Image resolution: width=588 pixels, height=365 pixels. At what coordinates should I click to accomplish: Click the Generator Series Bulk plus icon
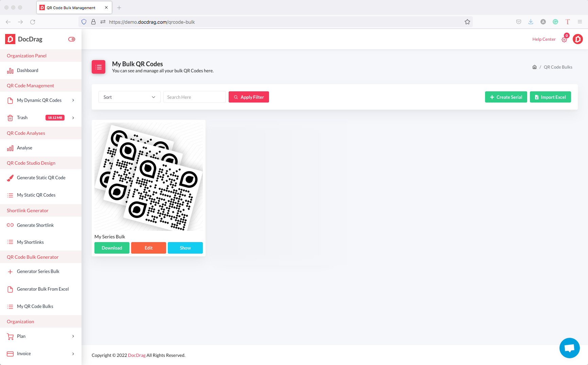10,272
